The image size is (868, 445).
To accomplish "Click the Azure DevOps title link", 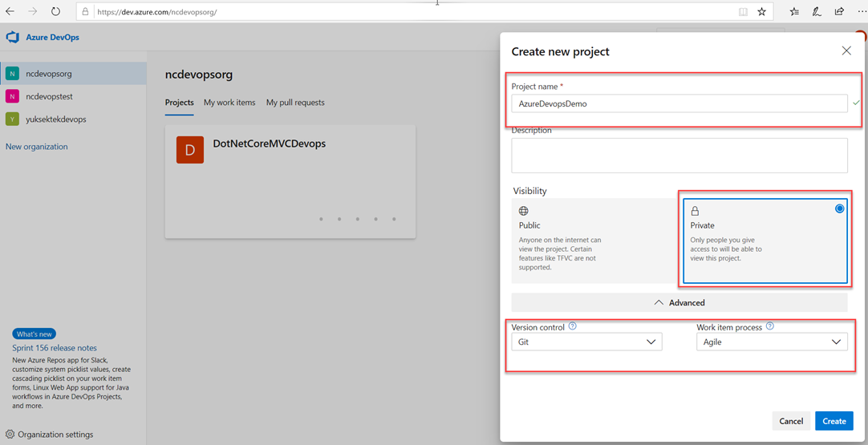I will click(x=53, y=38).
